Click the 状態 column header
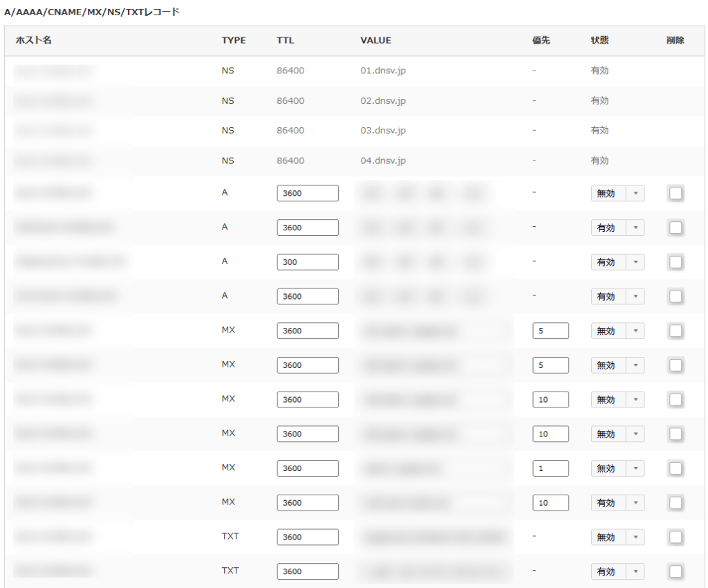Screen dimensions: 708x588 [x=599, y=40]
